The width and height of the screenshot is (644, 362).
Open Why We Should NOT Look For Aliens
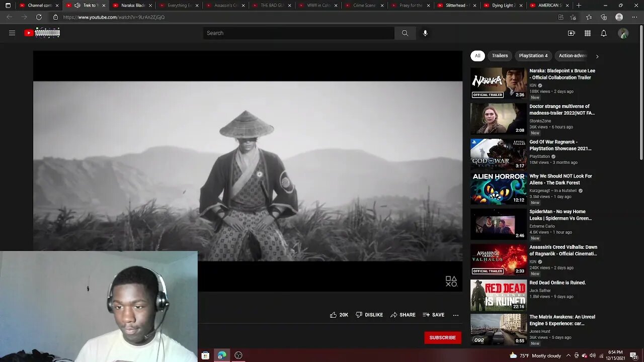(560, 179)
